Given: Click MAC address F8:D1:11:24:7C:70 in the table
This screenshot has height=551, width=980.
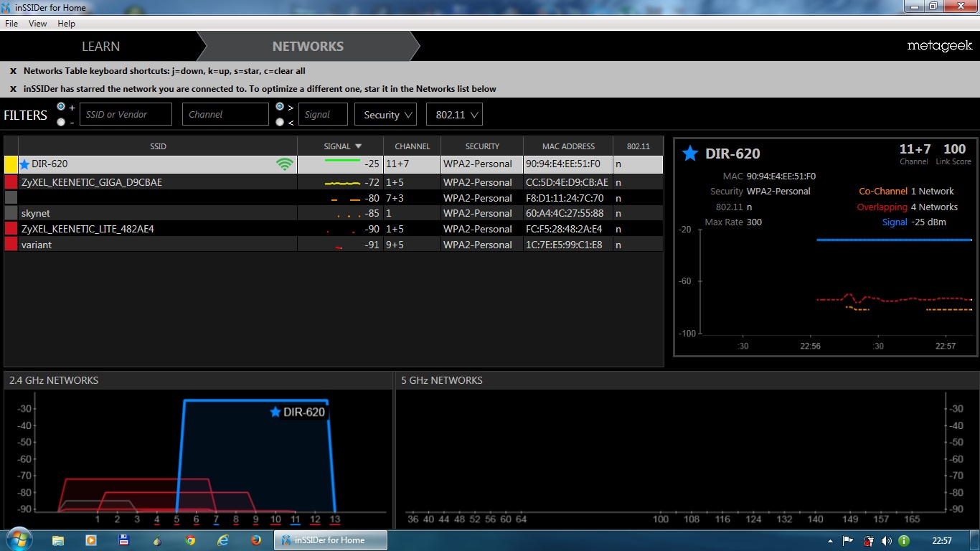Looking at the screenshot, I should pyautogui.click(x=565, y=198).
